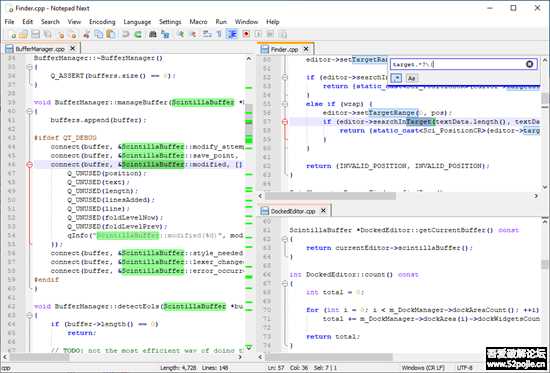Click the Cut scissors toolbar icon
550x373 pixels.
pos(87,34)
